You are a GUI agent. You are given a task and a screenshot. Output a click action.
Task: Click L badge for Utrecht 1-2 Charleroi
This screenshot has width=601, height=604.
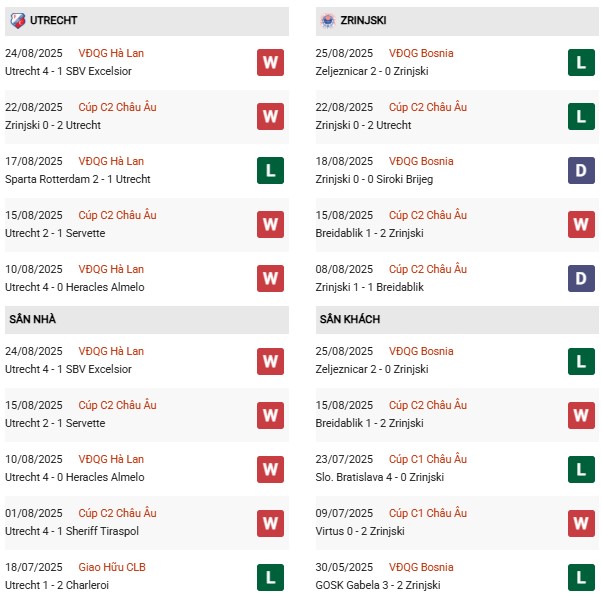point(270,577)
